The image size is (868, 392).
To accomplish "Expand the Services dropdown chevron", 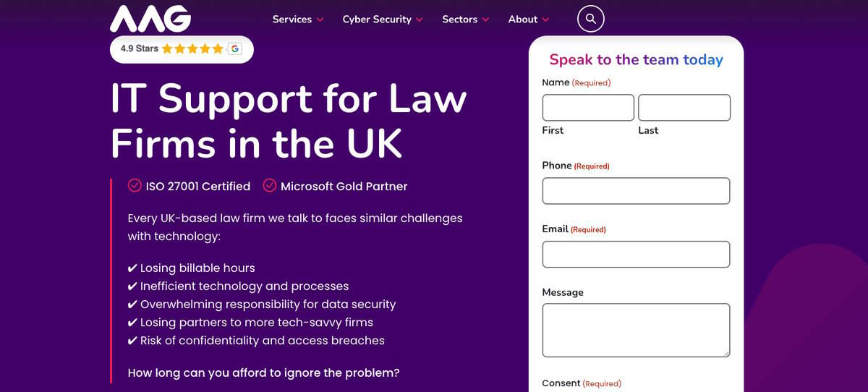I will coord(320,20).
